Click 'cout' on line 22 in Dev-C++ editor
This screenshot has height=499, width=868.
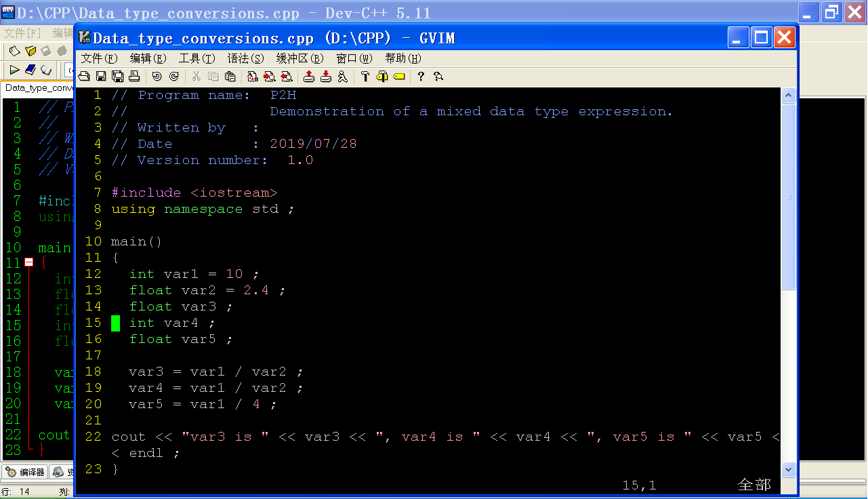coord(54,435)
